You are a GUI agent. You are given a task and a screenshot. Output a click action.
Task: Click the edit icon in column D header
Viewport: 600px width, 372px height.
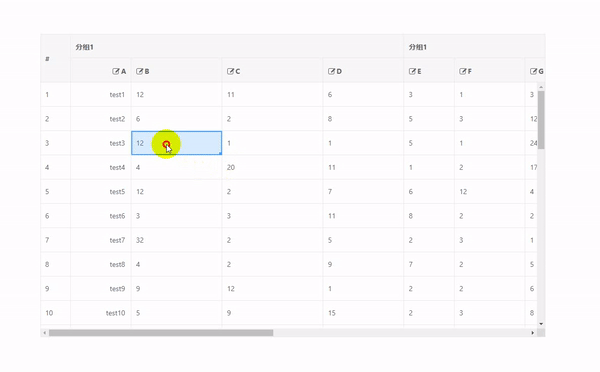331,71
